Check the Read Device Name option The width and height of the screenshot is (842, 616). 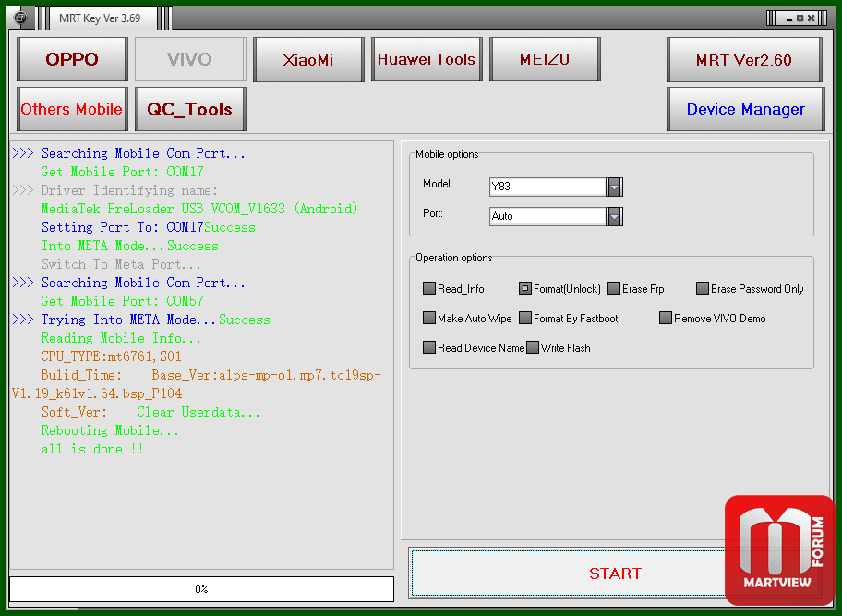click(x=429, y=347)
